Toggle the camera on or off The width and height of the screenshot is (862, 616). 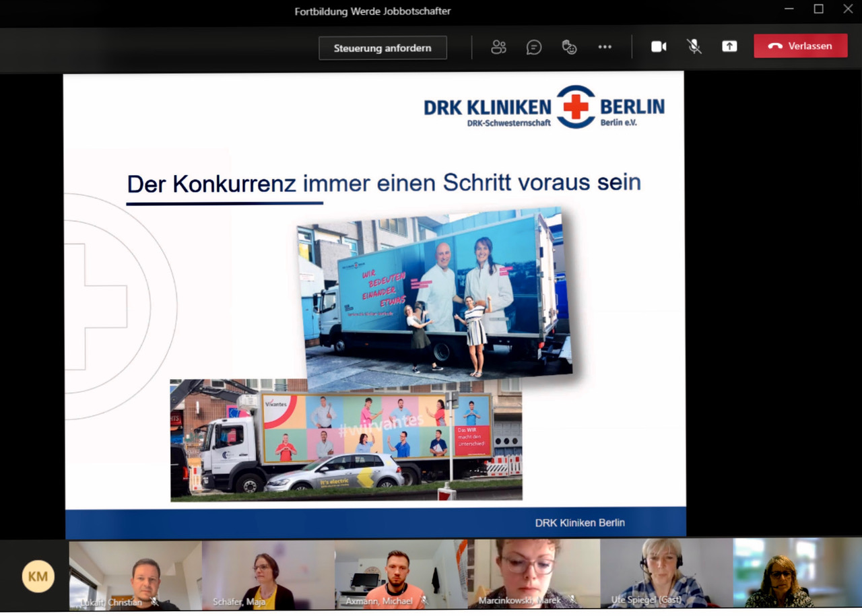pyautogui.click(x=659, y=46)
